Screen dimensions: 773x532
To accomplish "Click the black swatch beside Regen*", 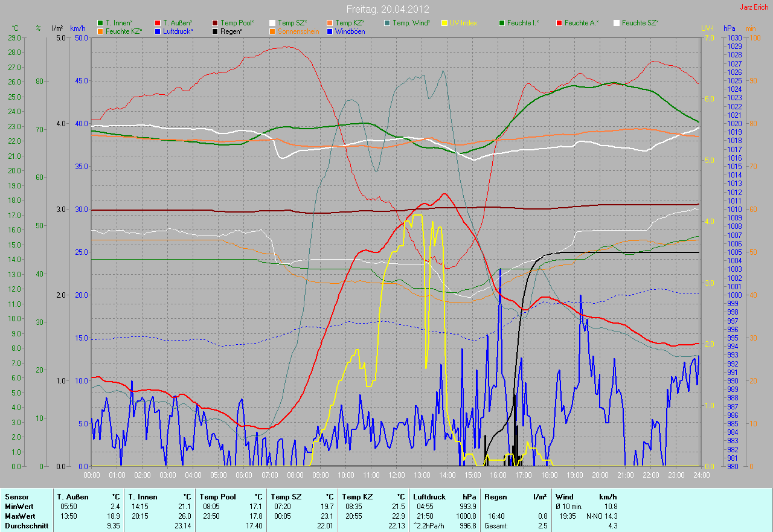I will pos(216,31).
